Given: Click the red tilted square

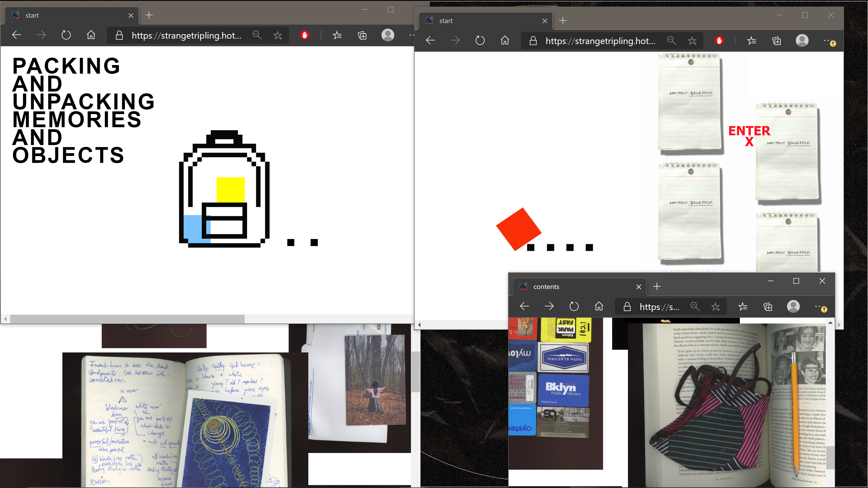Looking at the screenshot, I should 519,229.
